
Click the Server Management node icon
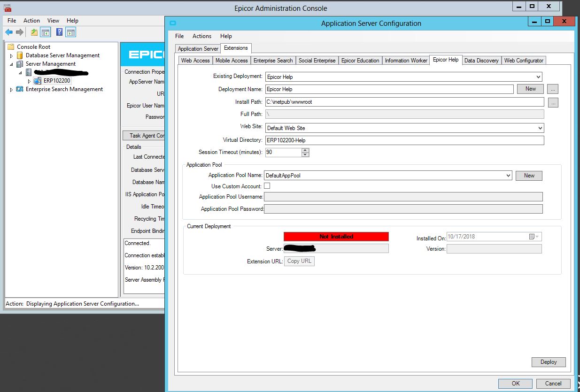coord(20,64)
